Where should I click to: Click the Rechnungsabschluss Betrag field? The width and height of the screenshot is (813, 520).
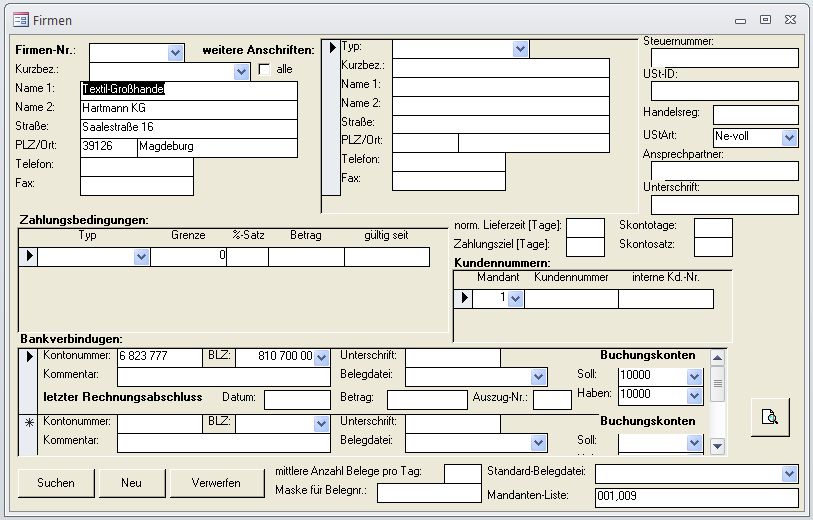tap(427, 400)
